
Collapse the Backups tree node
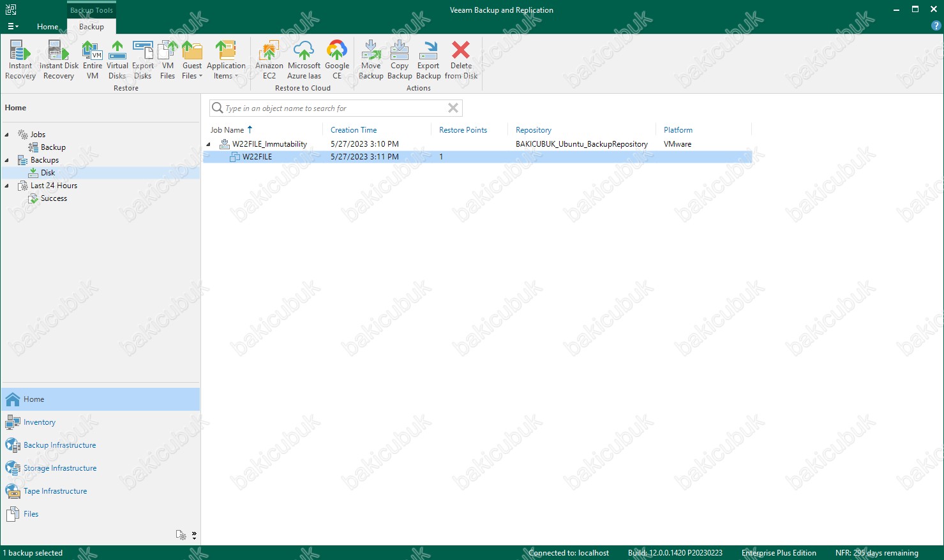coord(7,160)
